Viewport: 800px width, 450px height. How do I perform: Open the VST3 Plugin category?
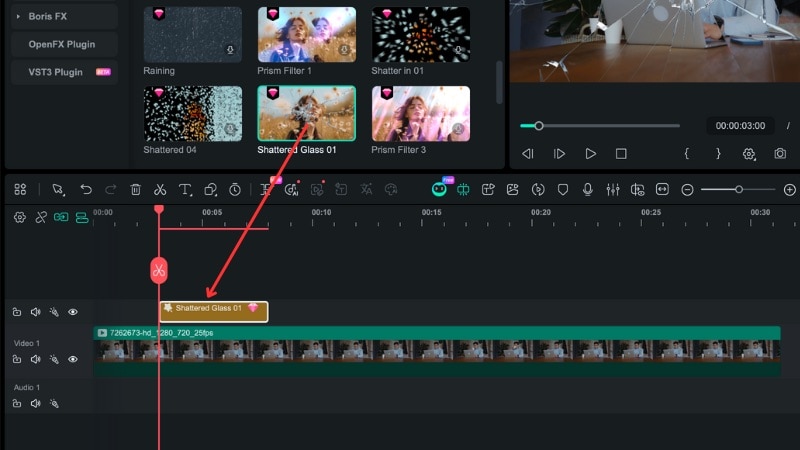pos(64,72)
